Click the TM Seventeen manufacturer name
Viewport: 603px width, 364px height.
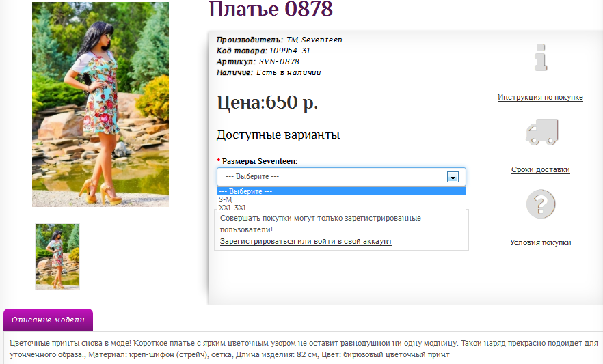pos(314,40)
